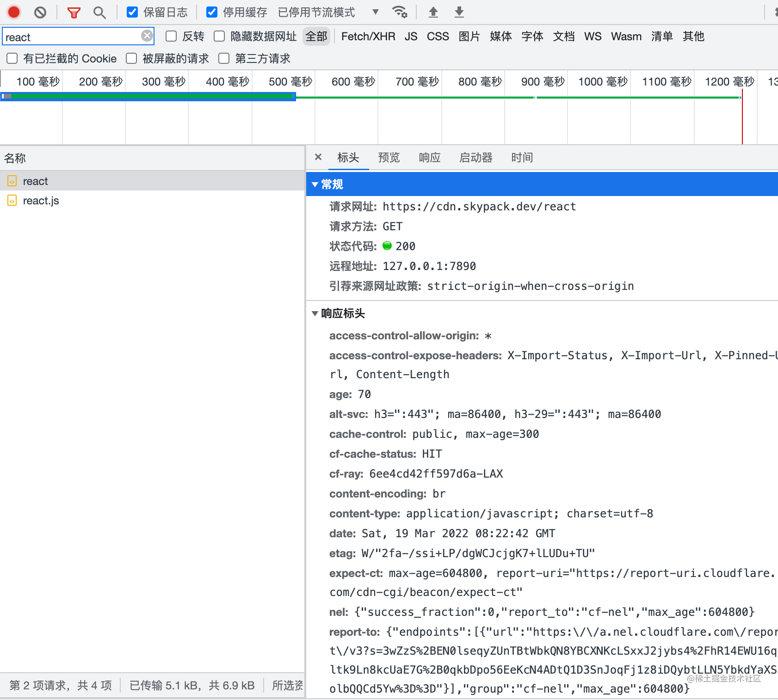This screenshot has height=700, width=778.
Task: Collapse the 响应标头 section
Action: [315, 313]
